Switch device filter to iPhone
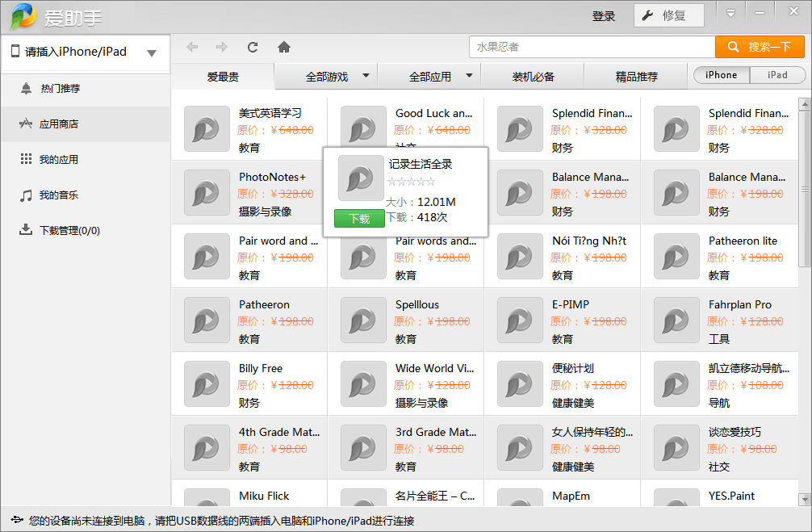 tap(721, 75)
